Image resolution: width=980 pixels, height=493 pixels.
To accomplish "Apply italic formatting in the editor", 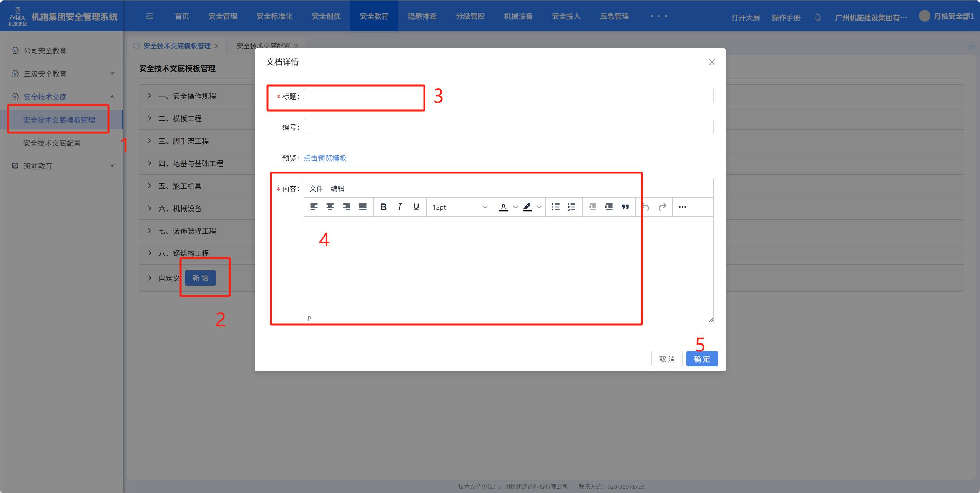I will pos(400,207).
